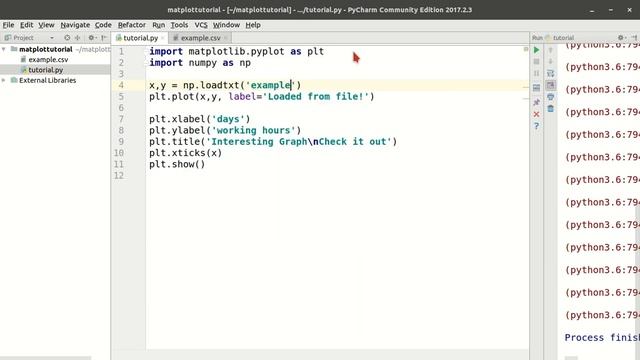
Task: Minimize the PyCharm window
Action: coord(591,10)
